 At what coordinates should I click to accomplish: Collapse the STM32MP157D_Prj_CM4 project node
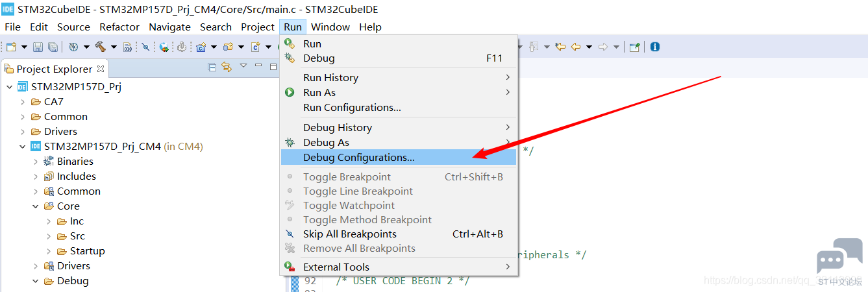click(23, 147)
